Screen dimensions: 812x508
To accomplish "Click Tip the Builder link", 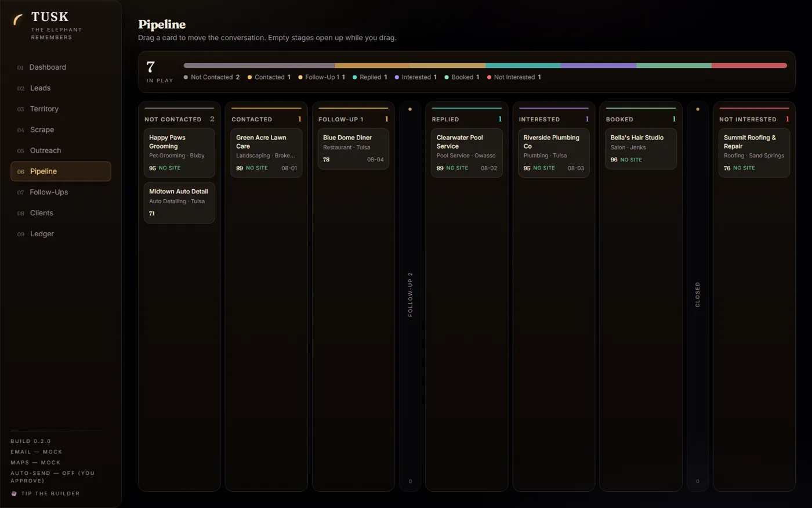I will pos(45,493).
